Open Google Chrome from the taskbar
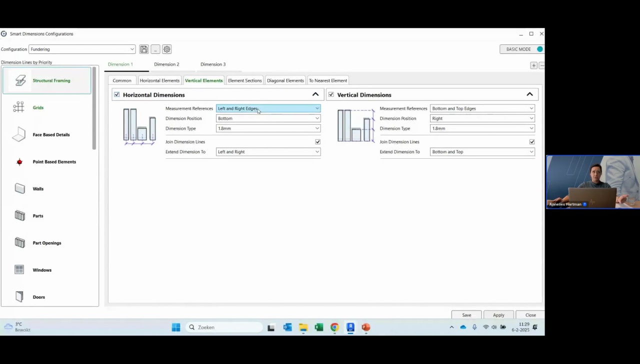This screenshot has width=640, height=364. pos(334,328)
